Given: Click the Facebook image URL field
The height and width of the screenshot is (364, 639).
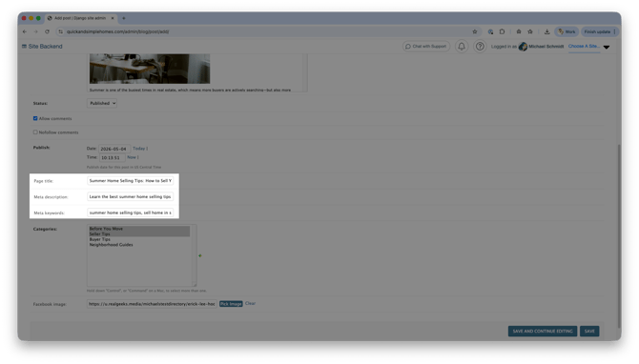Looking at the screenshot, I should [152, 304].
